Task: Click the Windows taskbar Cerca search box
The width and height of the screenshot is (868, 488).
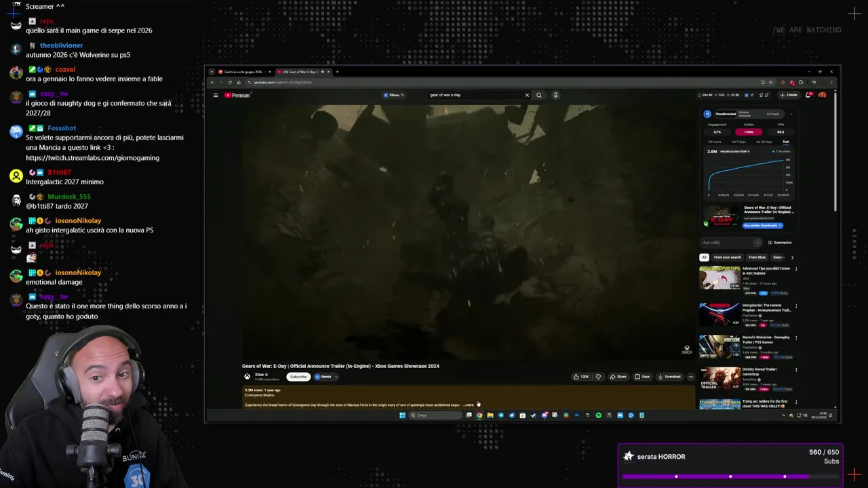Action: 435,415
